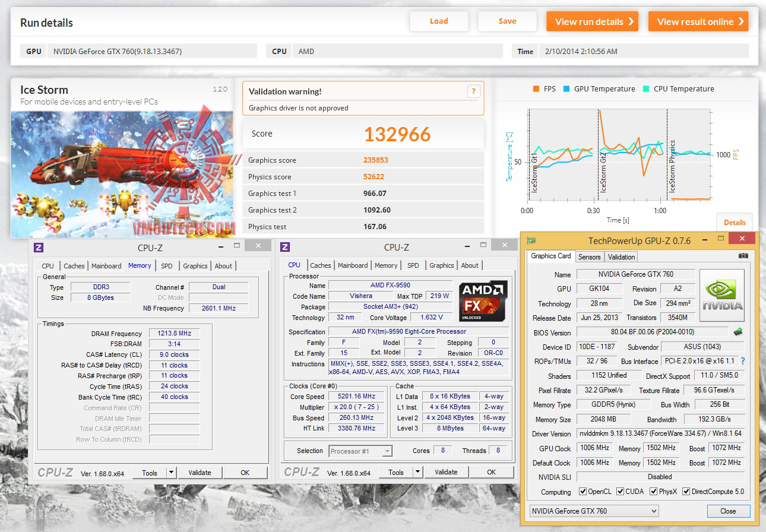
Task: Select the Graphics Card tab in GPU-Z
Action: [550, 256]
